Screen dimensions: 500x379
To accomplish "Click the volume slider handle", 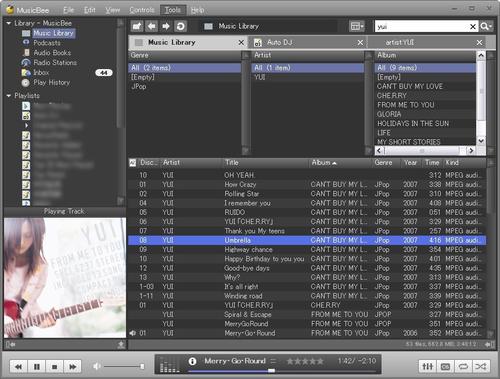I will pyautogui.click(x=142, y=366).
